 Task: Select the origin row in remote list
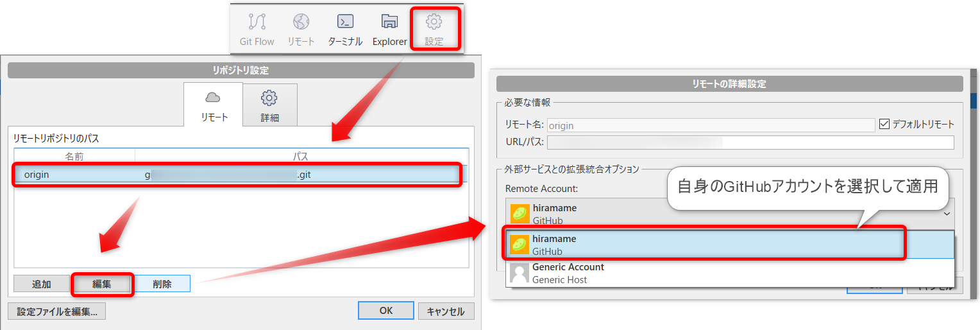click(237, 175)
